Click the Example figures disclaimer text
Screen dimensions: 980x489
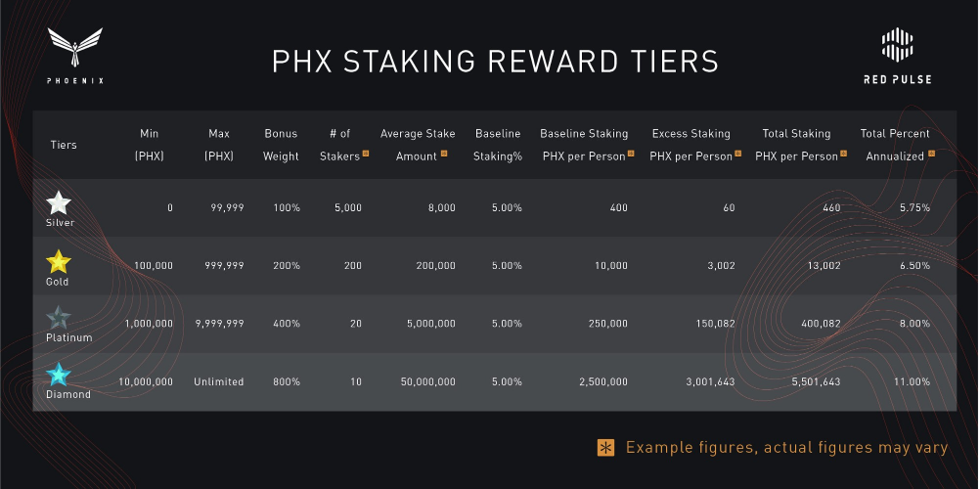(x=787, y=448)
